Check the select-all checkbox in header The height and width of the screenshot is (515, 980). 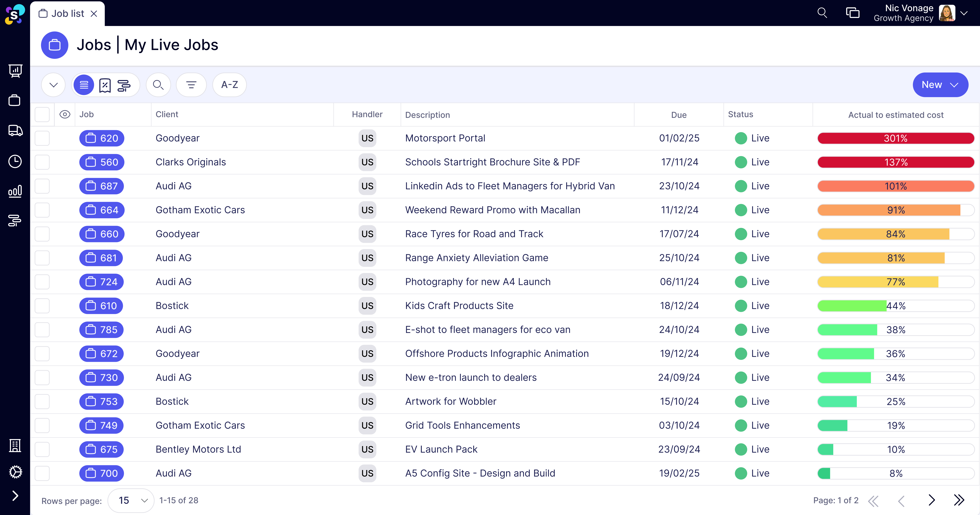click(x=42, y=115)
